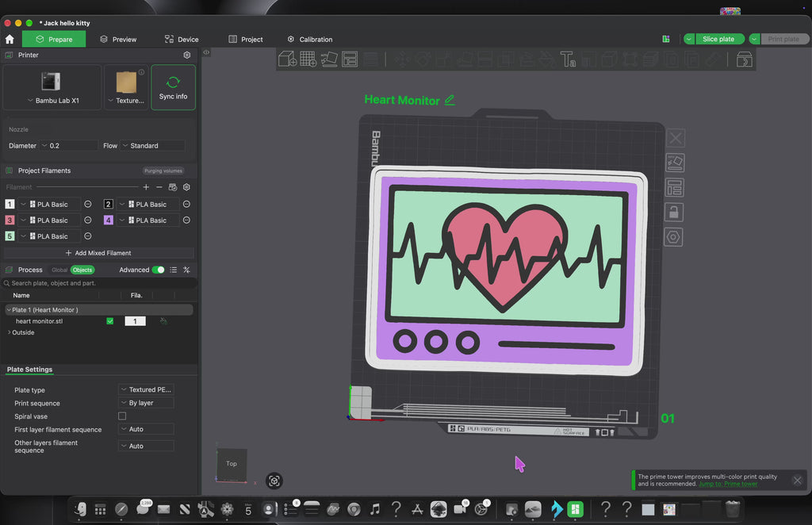Rename plate using pencil icon
The image size is (812, 525).
(x=450, y=99)
